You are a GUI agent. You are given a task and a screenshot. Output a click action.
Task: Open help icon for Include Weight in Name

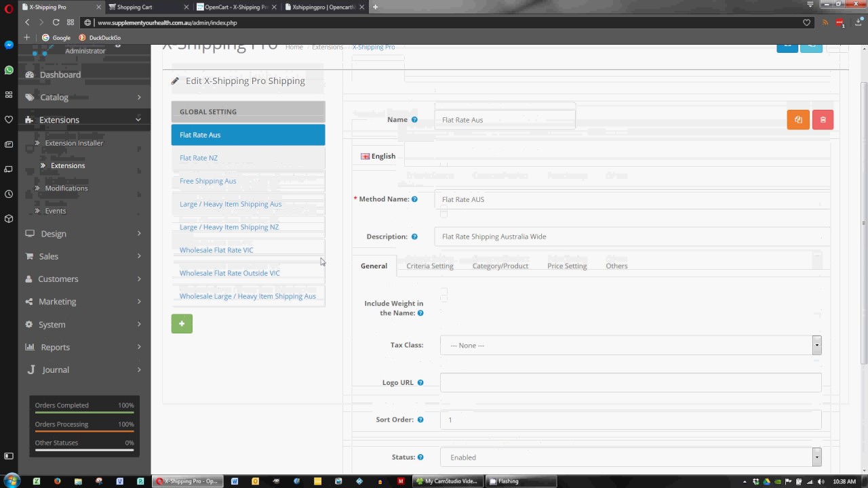coord(420,313)
